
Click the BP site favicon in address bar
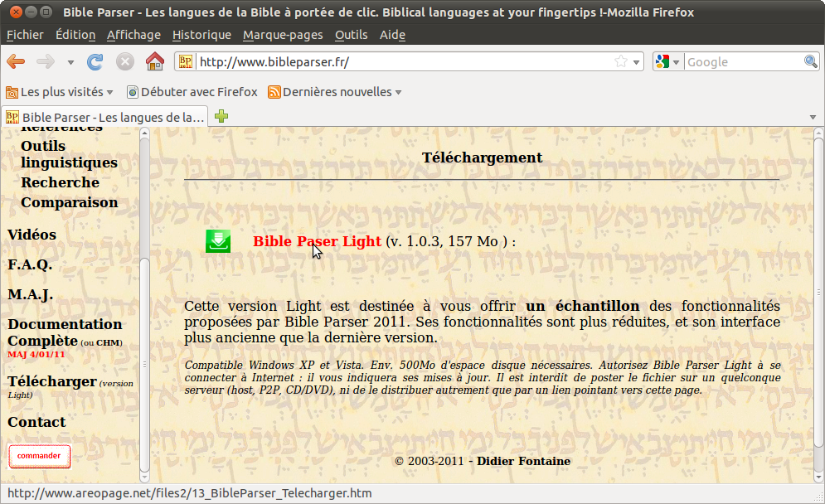click(185, 61)
